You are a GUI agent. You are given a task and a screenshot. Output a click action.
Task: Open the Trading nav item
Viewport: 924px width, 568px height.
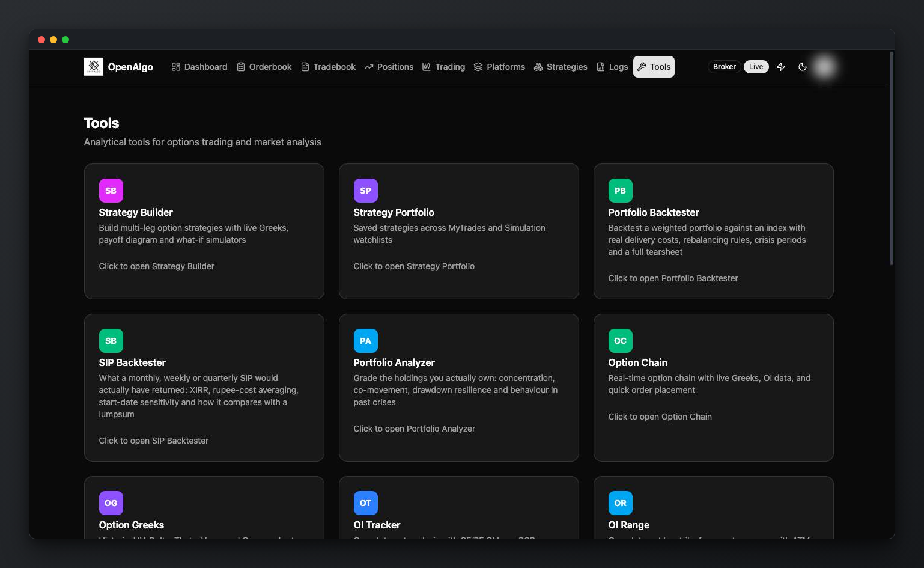[444, 67]
